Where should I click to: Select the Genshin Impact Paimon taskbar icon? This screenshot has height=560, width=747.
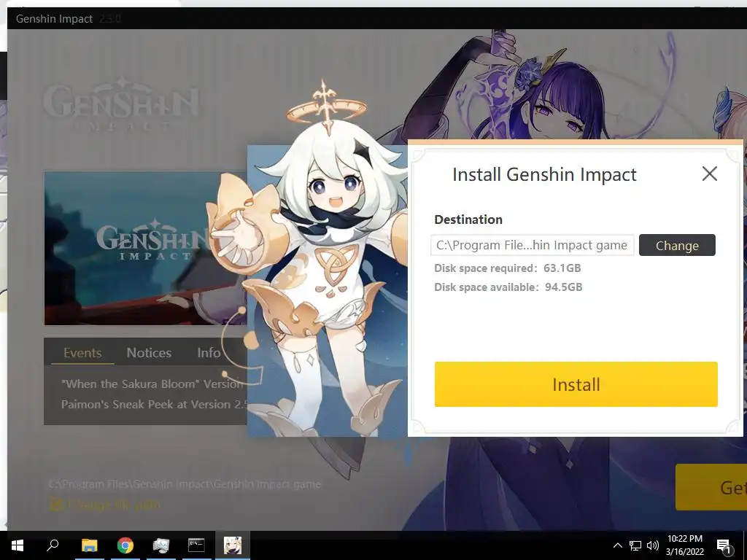tap(233, 545)
